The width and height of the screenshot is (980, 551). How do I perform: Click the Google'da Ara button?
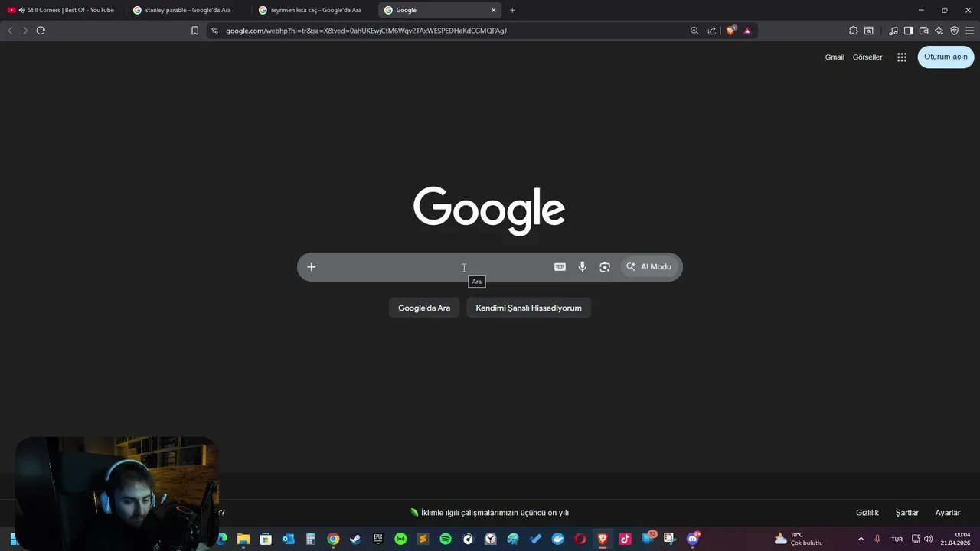click(424, 308)
